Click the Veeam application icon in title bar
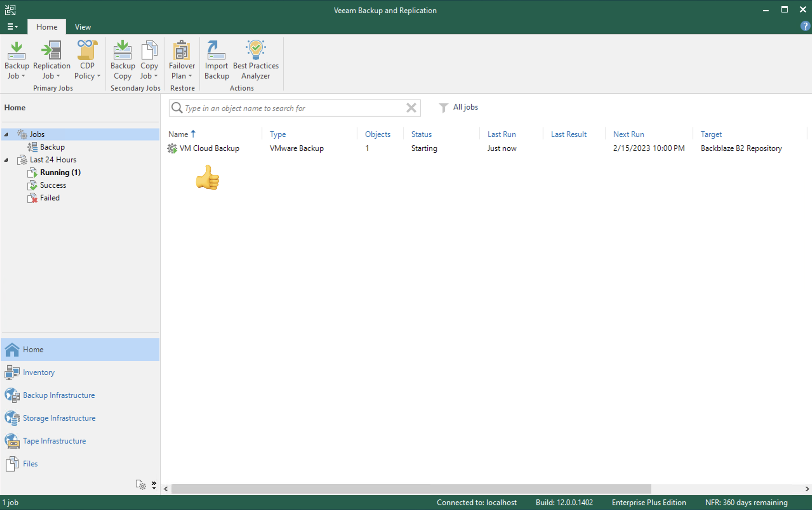This screenshot has height=510, width=812. (10, 10)
